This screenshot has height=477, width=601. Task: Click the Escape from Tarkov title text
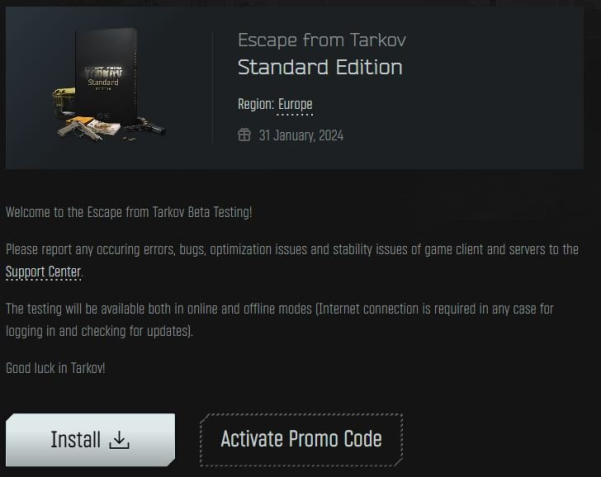pos(322,40)
